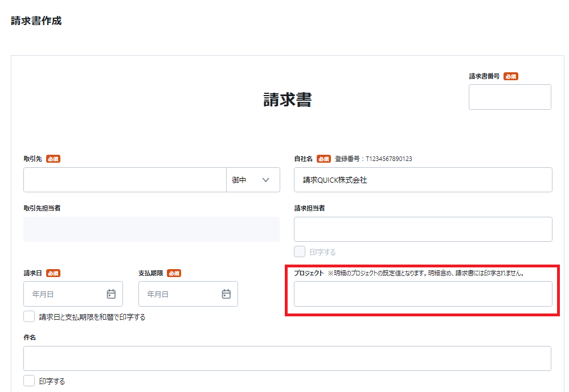Check 印字する under 件名
This screenshot has width=569, height=392.
[29, 381]
